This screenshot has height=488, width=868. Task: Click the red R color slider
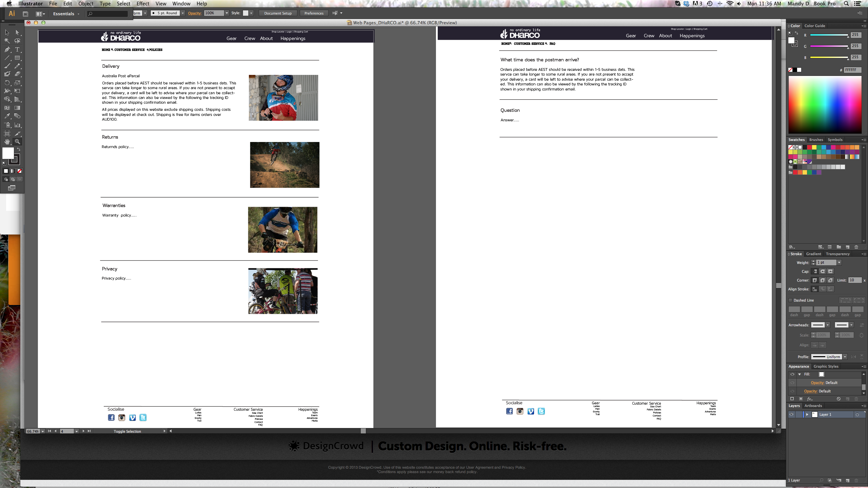pyautogui.click(x=829, y=35)
